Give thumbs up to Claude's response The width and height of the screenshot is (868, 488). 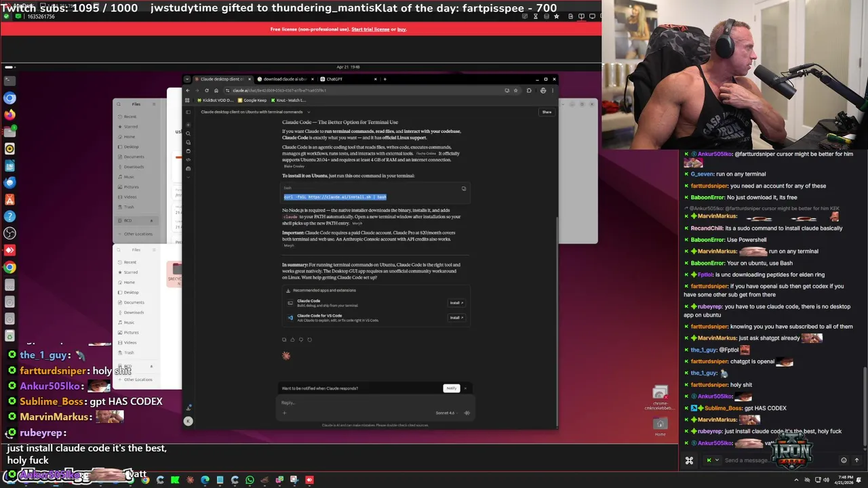(292, 340)
